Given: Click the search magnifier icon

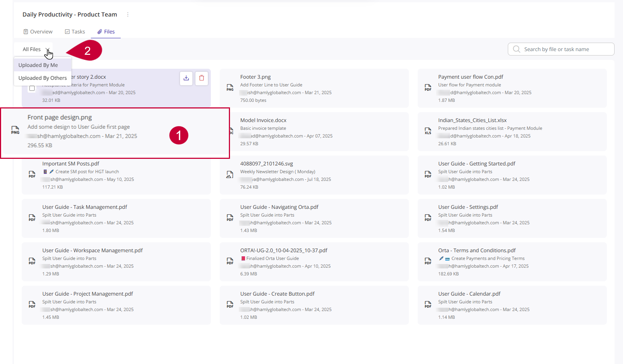Looking at the screenshot, I should [517, 49].
